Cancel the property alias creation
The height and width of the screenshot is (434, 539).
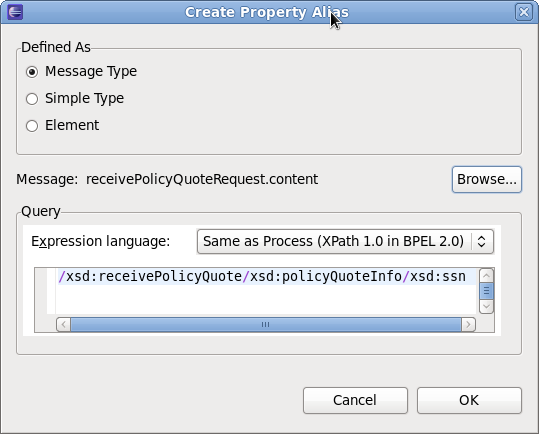coord(355,400)
